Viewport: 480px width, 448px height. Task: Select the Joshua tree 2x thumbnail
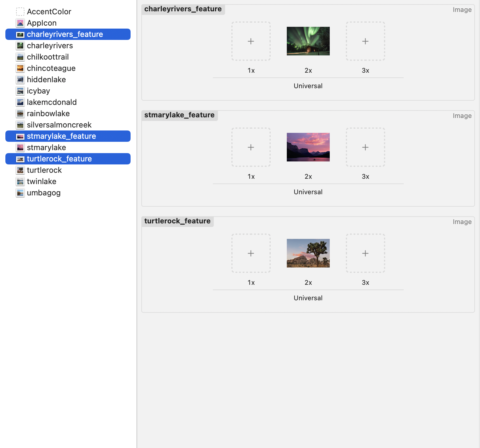[308, 253]
